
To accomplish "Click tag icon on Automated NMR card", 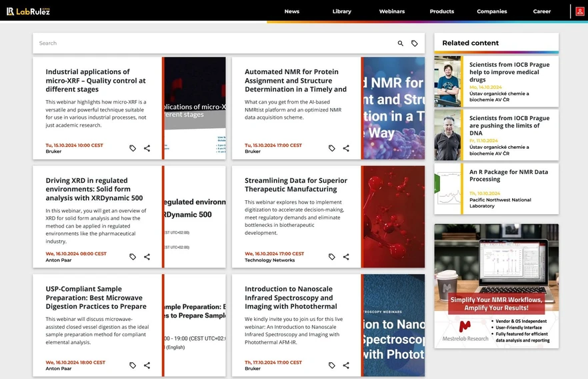I will point(332,148).
